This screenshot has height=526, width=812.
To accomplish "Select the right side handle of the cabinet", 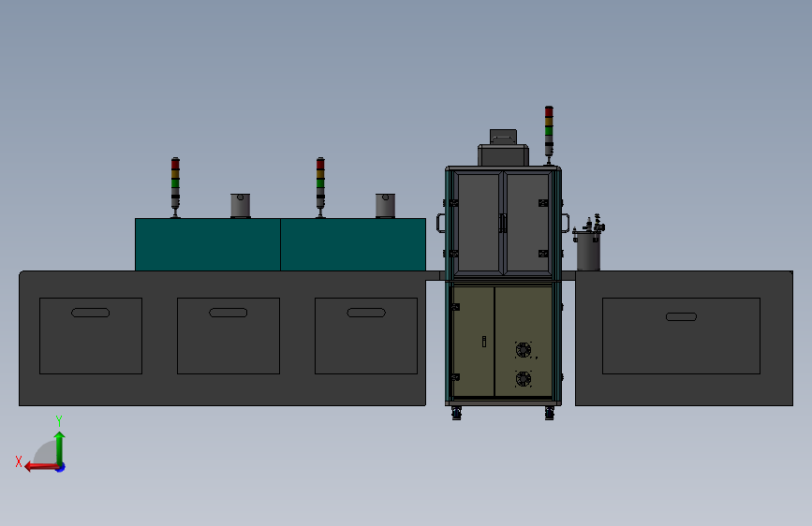I will click(566, 223).
